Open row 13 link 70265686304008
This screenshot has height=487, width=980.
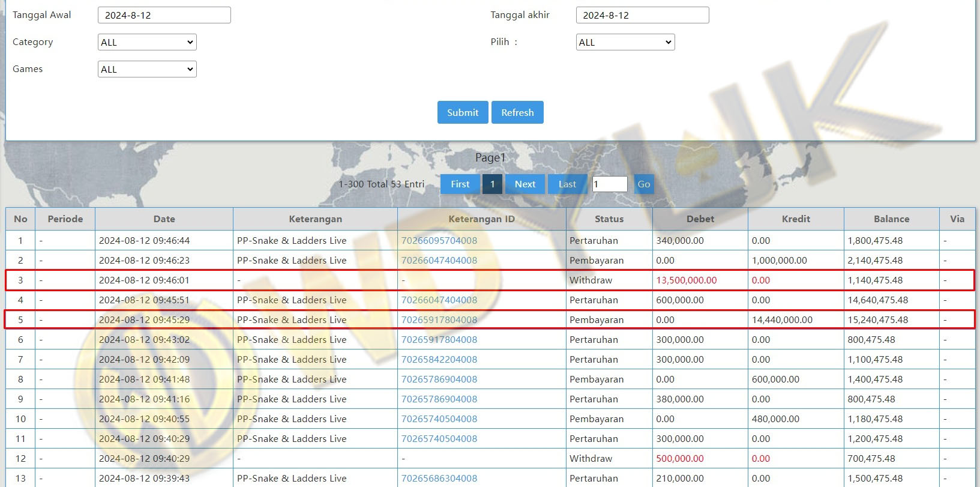(x=439, y=478)
